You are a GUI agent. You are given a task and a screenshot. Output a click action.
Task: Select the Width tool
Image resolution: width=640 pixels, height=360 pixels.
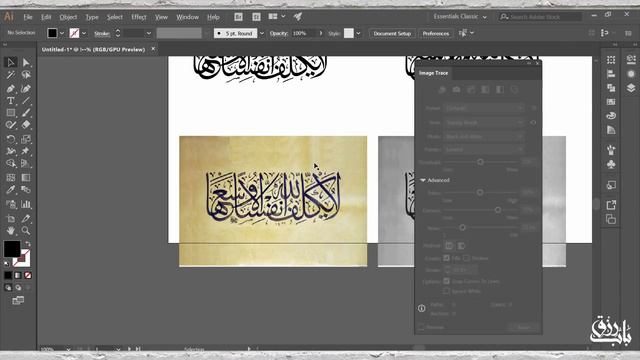coord(11,151)
